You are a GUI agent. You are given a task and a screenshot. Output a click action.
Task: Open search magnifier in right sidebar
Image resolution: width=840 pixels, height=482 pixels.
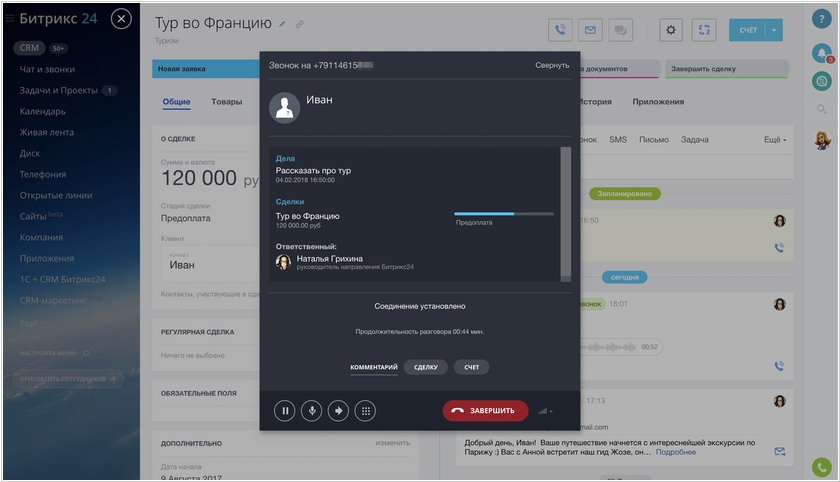[821, 109]
